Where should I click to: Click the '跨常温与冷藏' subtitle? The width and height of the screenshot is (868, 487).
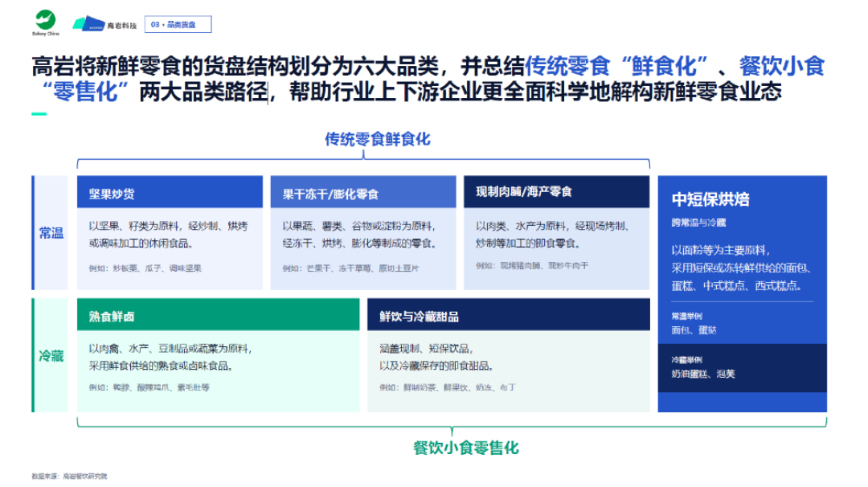coord(698,223)
